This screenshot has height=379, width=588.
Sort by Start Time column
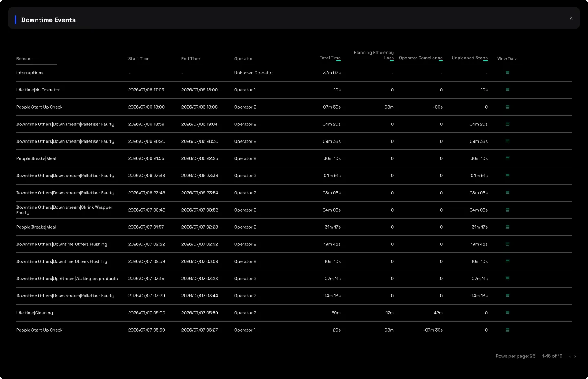pyautogui.click(x=139, y=59)
